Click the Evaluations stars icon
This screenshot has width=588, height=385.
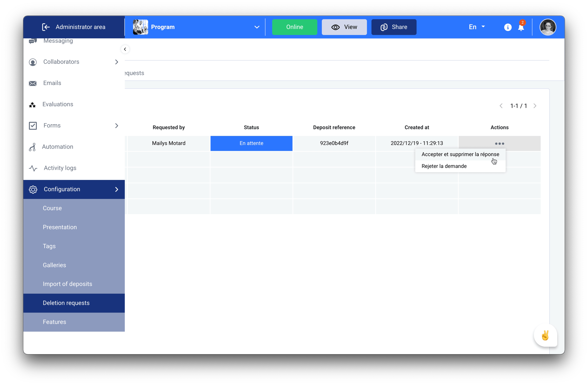[x=32, y=105]
